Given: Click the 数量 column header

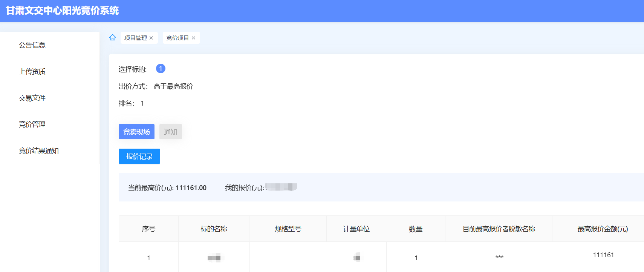Looking at the screenshot, I should [416, 229].
